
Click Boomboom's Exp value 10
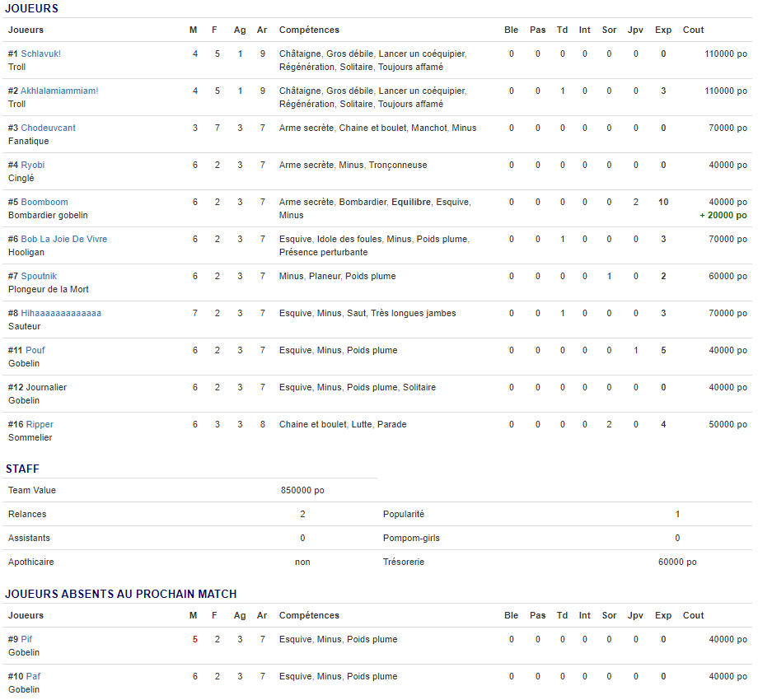[x=663, y=202]
